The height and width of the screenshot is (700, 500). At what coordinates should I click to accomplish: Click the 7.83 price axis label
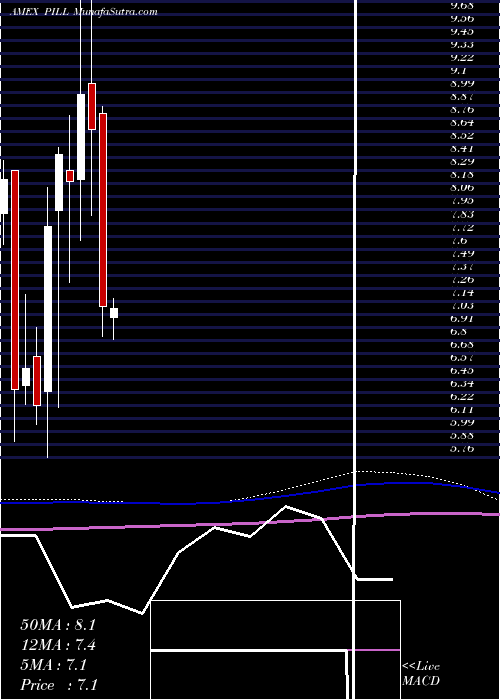coord(462,214)
